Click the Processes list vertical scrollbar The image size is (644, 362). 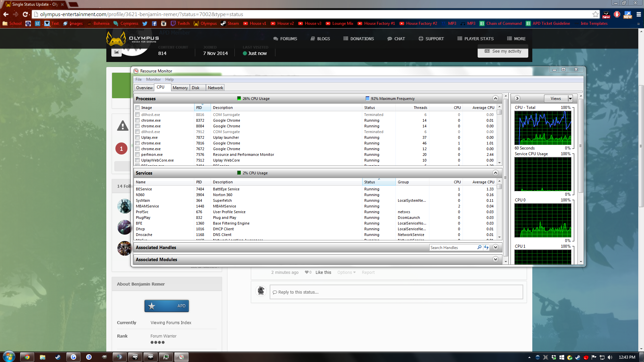pos(499,135)
